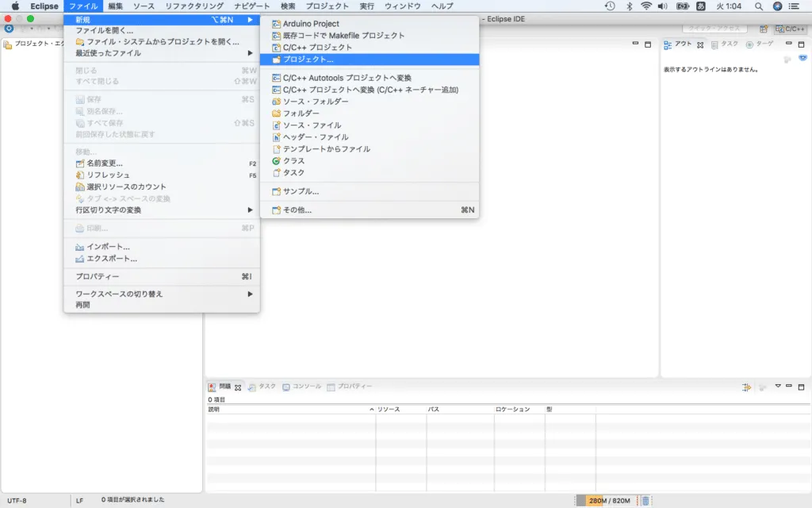Switch to the プロパティー tab
The width and height of the screenshot is (812, 508).
[350, 387]
